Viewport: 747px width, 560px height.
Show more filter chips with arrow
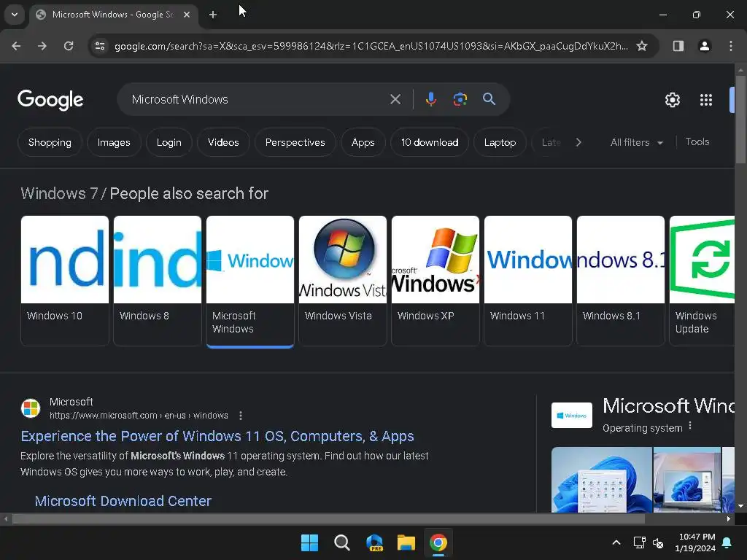tap(578, 142)
